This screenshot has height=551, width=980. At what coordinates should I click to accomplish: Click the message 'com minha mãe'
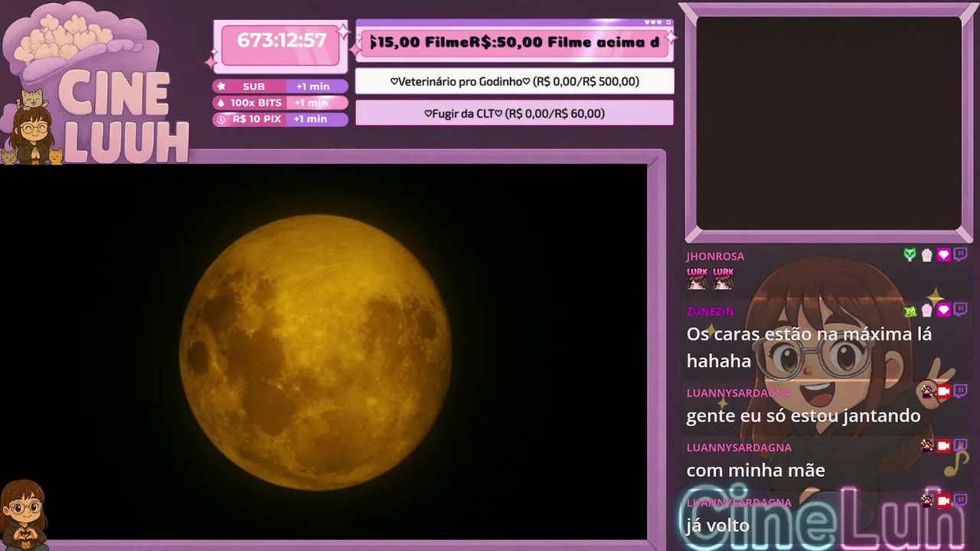[756, 470]
